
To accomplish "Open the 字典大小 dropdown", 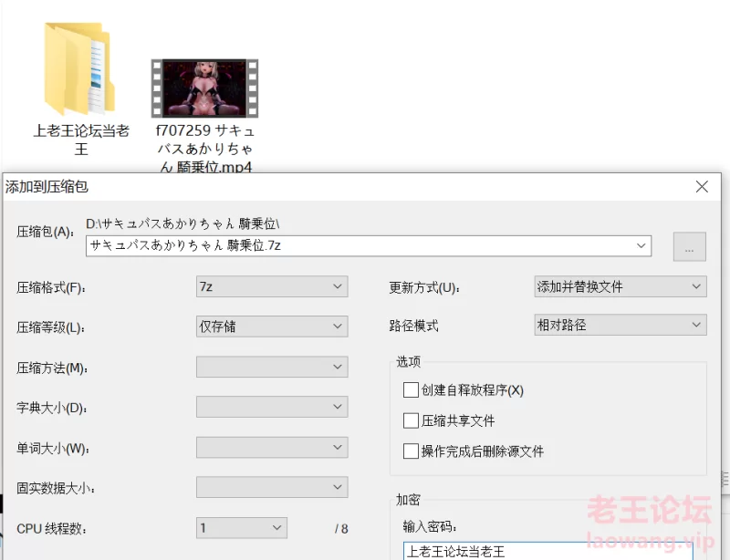I will (272, 407).
